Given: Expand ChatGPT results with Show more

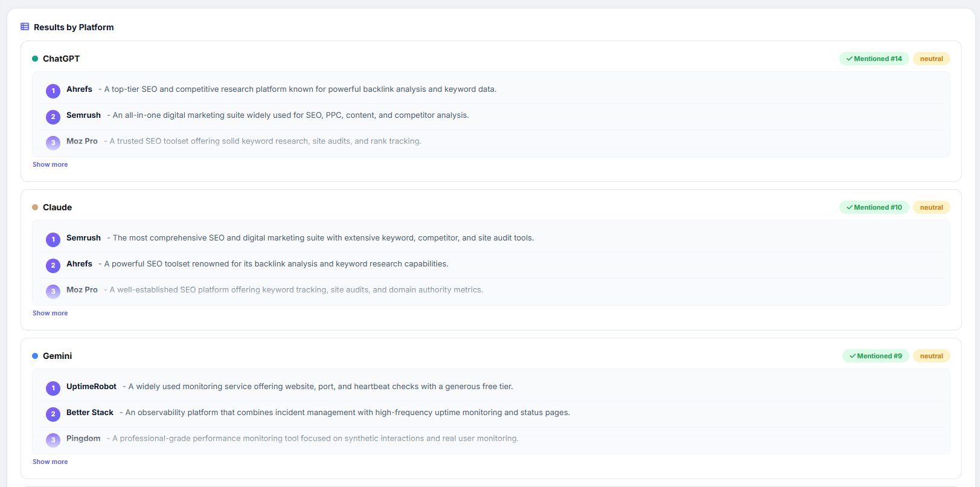Looking at the screenshot, I should click(50, 164).
